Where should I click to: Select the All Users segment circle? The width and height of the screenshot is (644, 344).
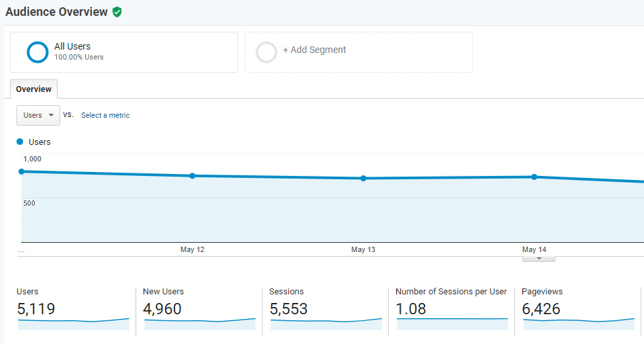pyautogui.click(x=38, y=52)
